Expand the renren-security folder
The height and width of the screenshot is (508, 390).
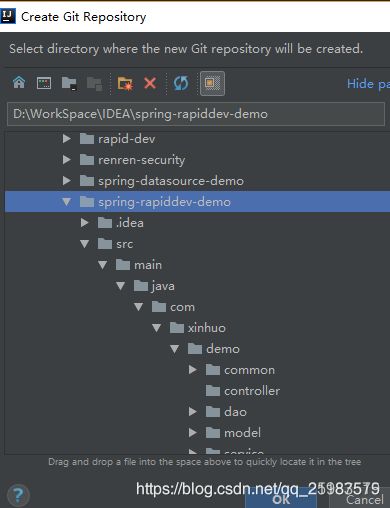pos(67,160)
